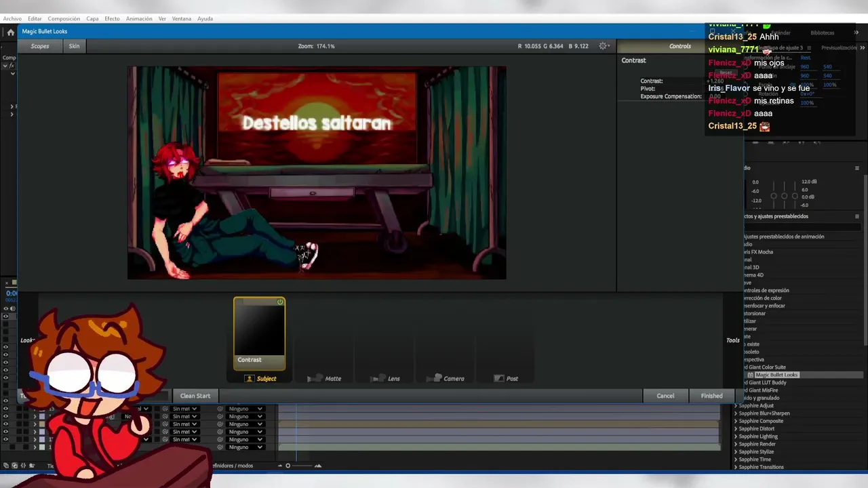Open the Looks settings gear menu
Viewport: 868px width, 488px height.
(604, 46)
